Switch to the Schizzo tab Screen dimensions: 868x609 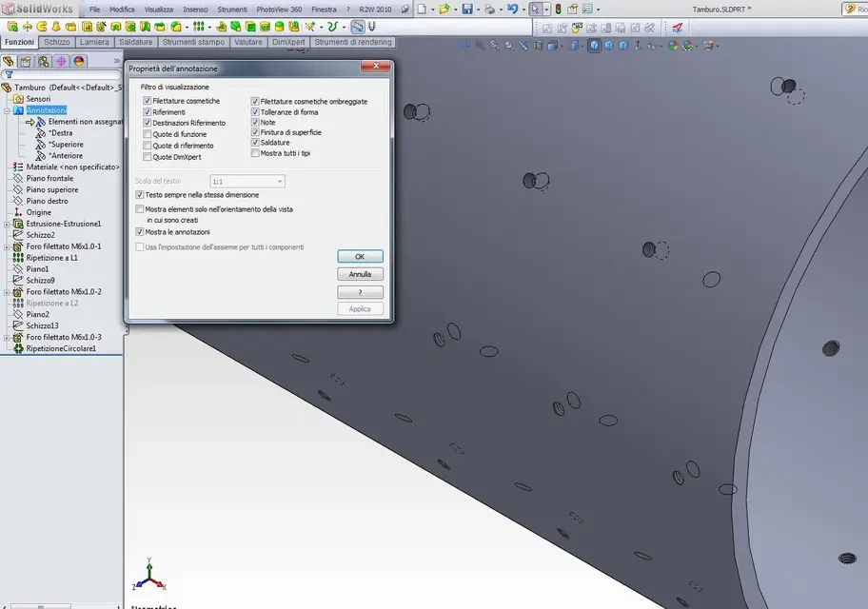pyautogui.click(x=57, y=42)
